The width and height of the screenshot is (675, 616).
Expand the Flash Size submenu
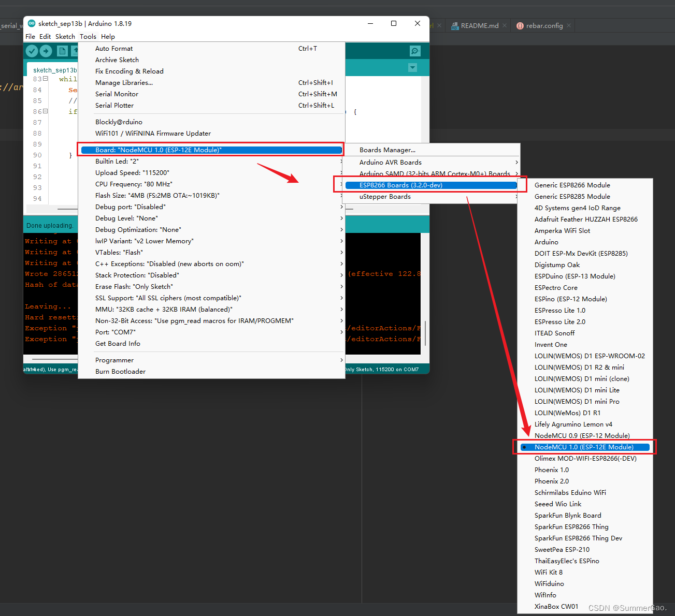(211, 196)
